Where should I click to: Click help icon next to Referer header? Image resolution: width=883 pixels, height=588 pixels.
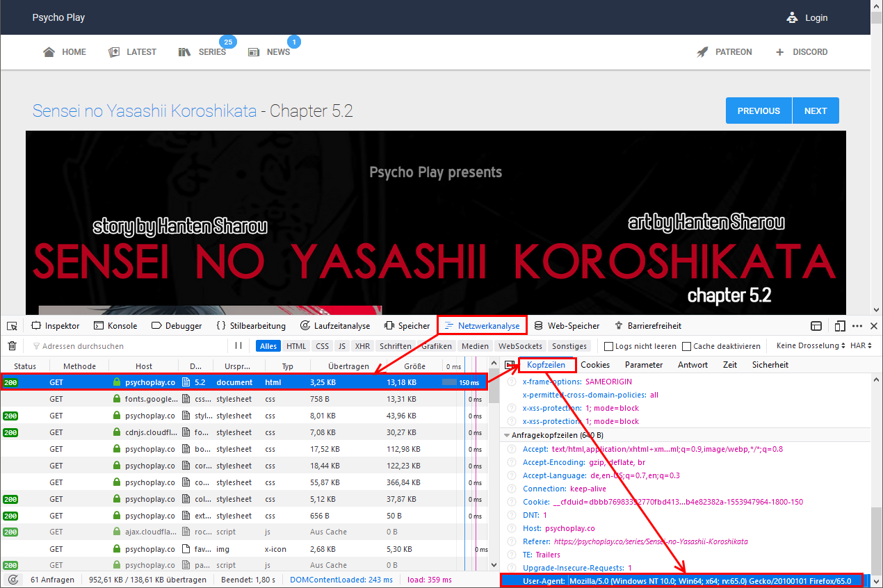tap(512, 541)
